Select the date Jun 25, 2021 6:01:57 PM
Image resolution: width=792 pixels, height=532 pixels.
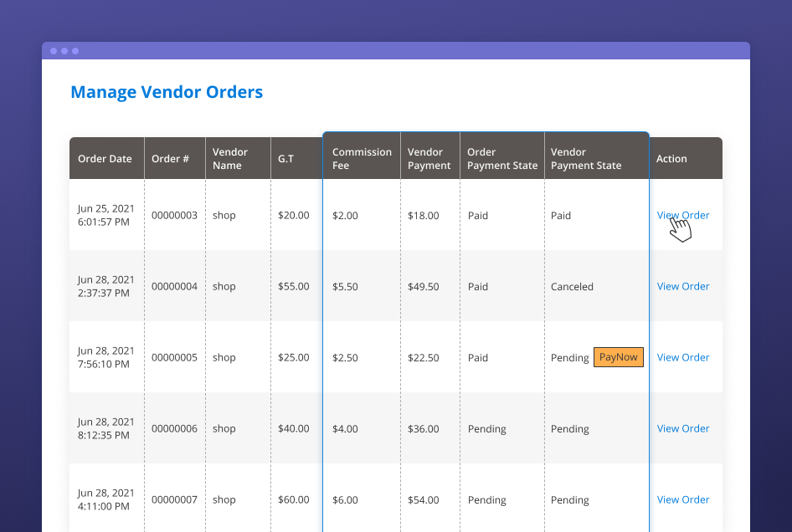pos(105,215)
